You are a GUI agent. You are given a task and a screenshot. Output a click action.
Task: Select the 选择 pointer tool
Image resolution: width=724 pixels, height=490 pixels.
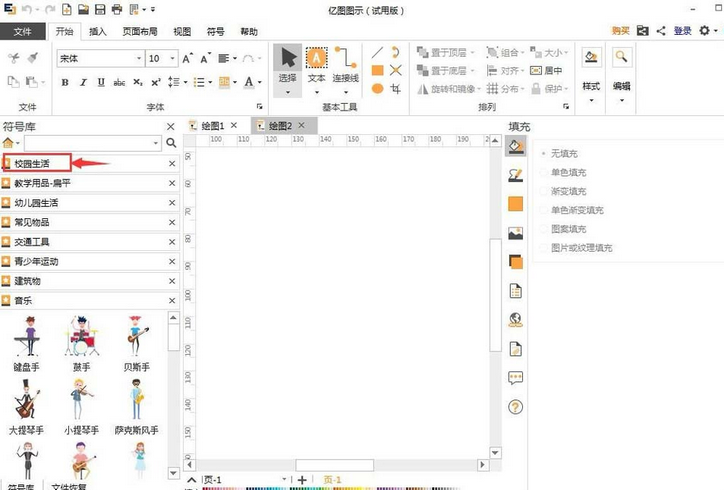[x=288, y=66]
